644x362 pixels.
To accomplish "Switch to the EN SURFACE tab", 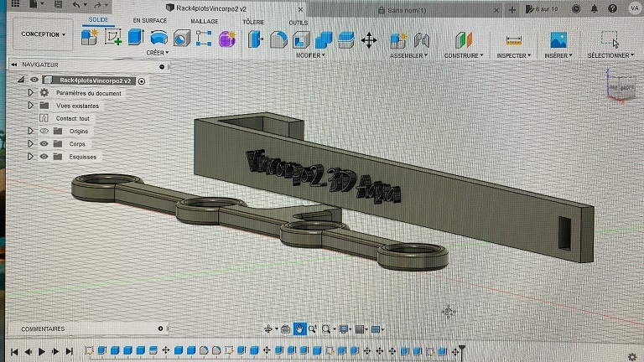I will [149, 20].
